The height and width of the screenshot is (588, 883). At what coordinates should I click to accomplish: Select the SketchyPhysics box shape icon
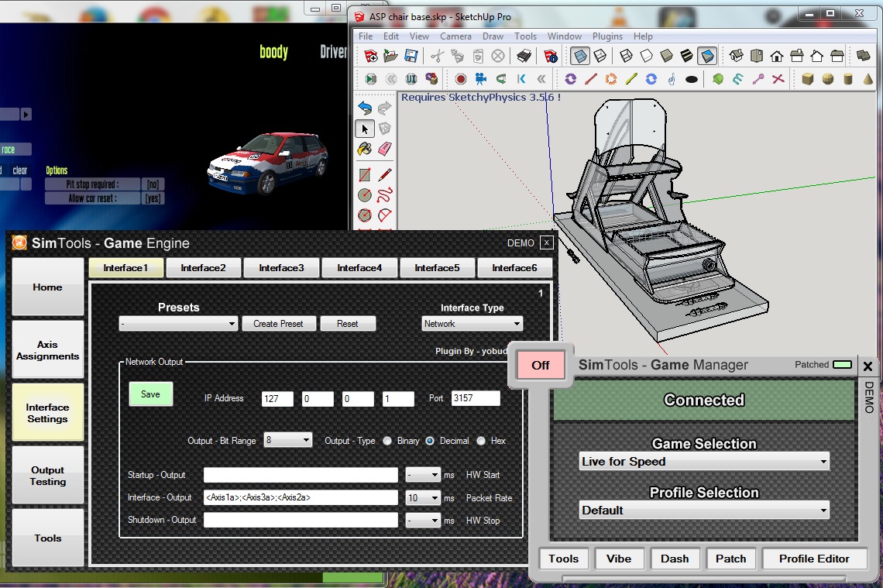[x=808, y=79]
